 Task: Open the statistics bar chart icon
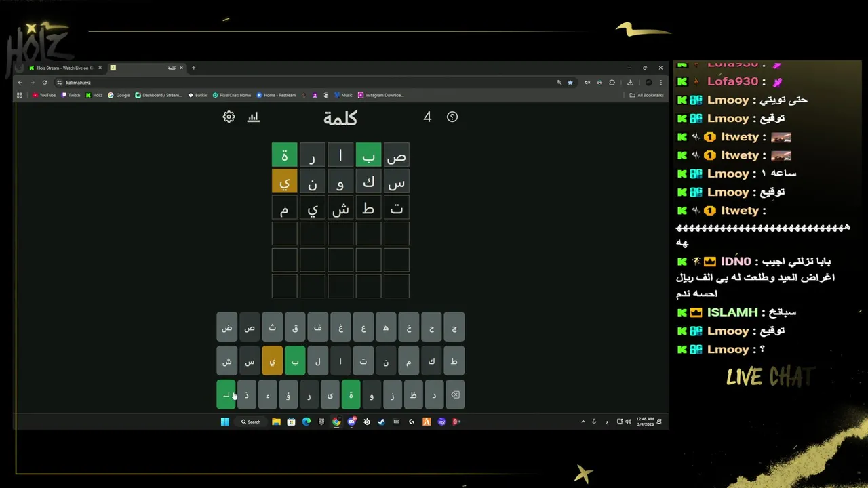254,117
